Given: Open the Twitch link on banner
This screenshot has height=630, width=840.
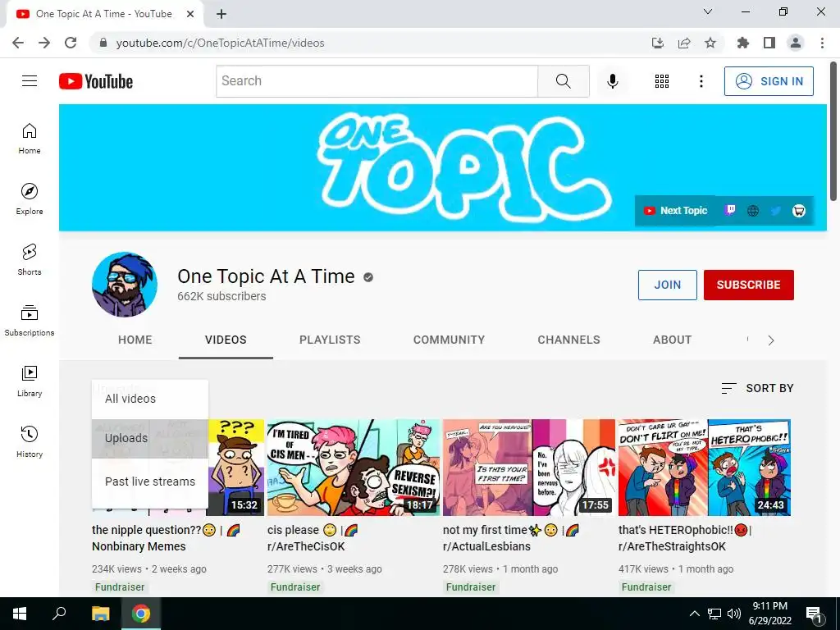Looking at the screenshot, I should [729, 211].
